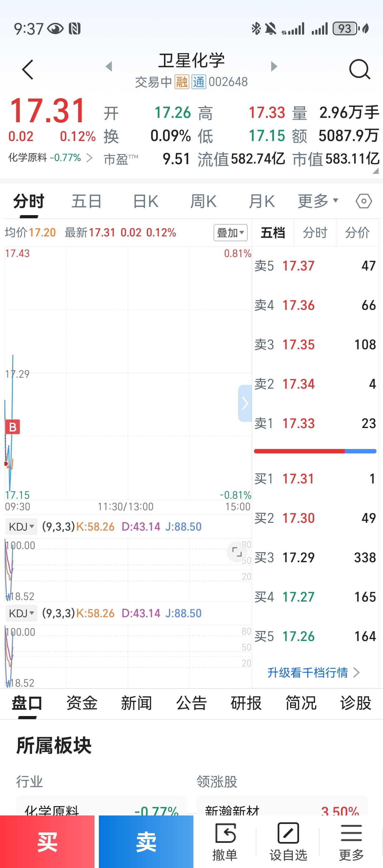Expand the 更多 chart period dropdown
Screen dimensions: 383x868
[x=318, y=201]
